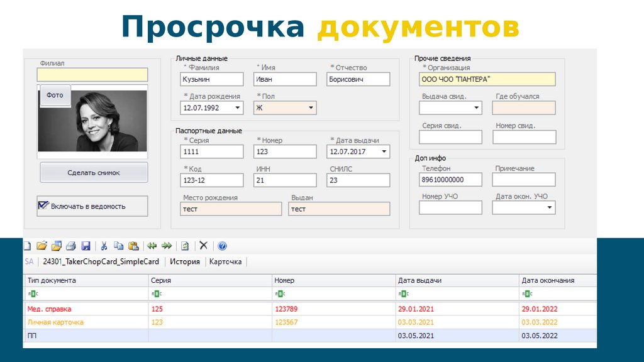This screenshot has width=644, height=362.
Task: Click the Место рождения field
Action: click(231, 209)
